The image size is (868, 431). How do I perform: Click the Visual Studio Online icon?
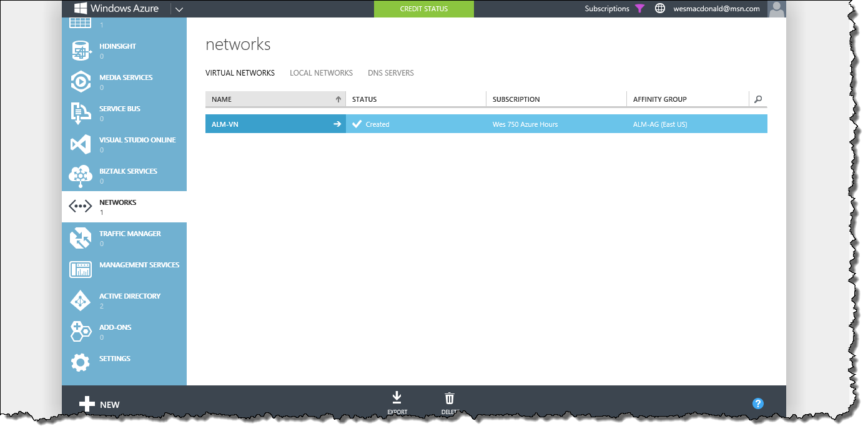(x=81, y=145)
